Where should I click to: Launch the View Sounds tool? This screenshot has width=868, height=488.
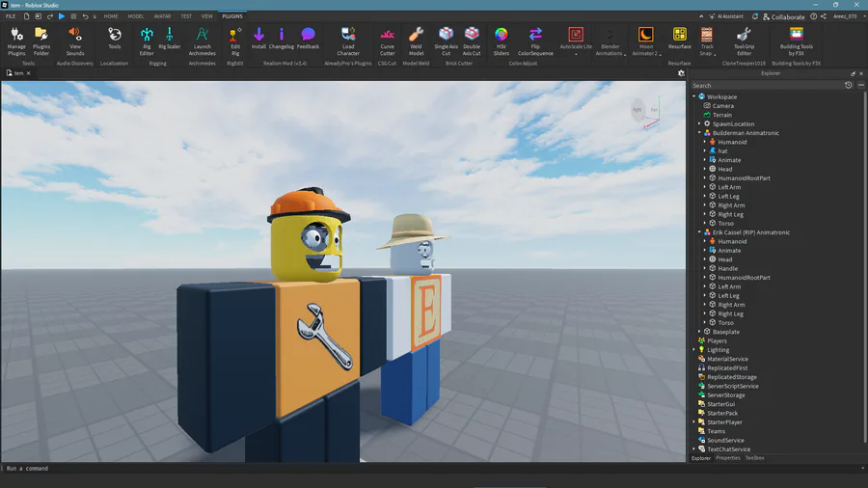[x=75, y=41]
